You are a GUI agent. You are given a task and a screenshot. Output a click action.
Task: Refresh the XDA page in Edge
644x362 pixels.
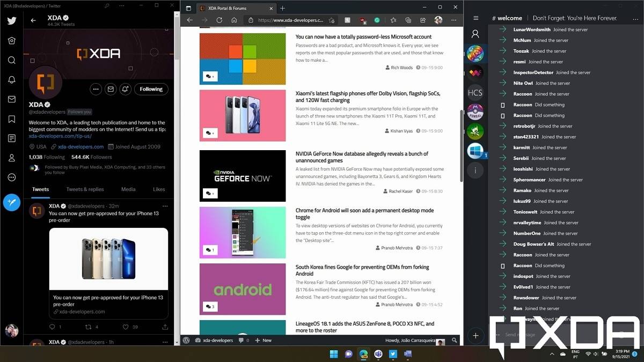tap(219, 20)
